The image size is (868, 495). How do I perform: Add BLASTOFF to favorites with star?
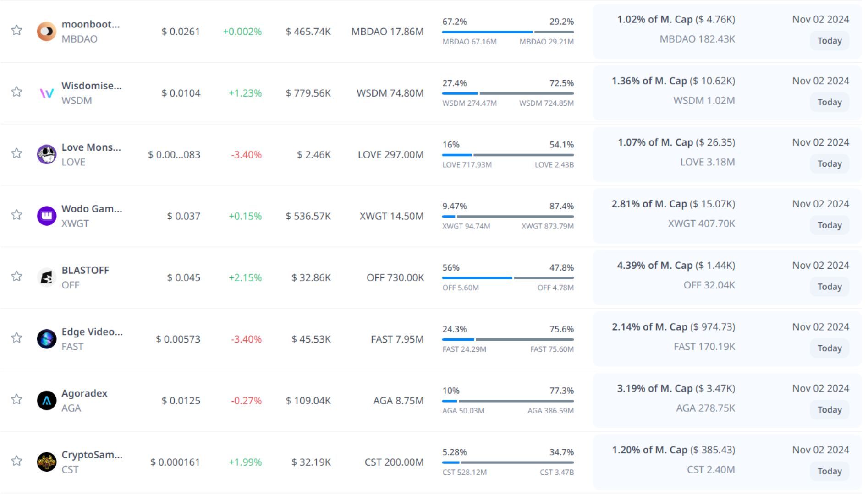[17, 276]
